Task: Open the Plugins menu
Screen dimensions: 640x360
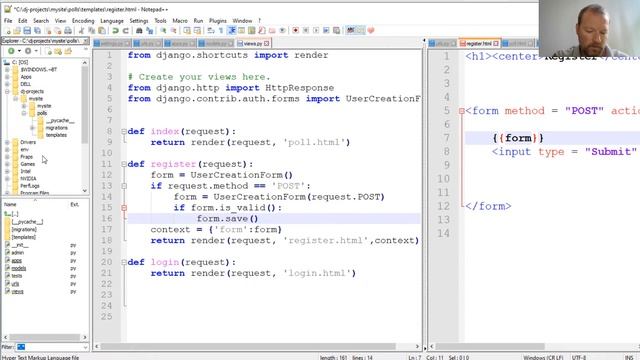Action: point(218,20)
